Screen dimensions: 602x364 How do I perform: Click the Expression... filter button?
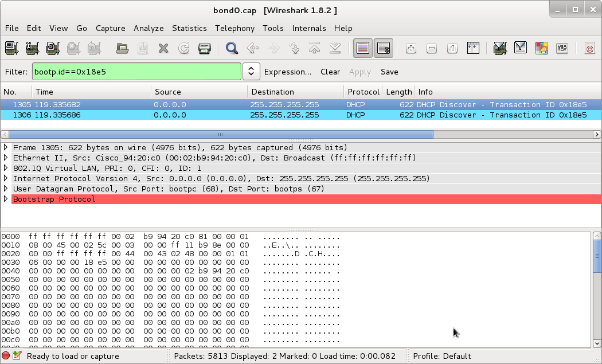pyautogui.click(x=288, y=72)
